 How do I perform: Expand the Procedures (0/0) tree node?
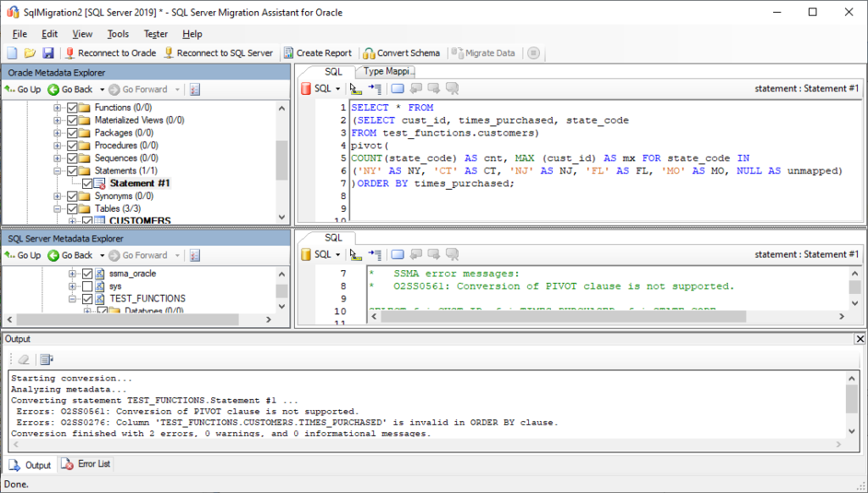tap(57, 146)
